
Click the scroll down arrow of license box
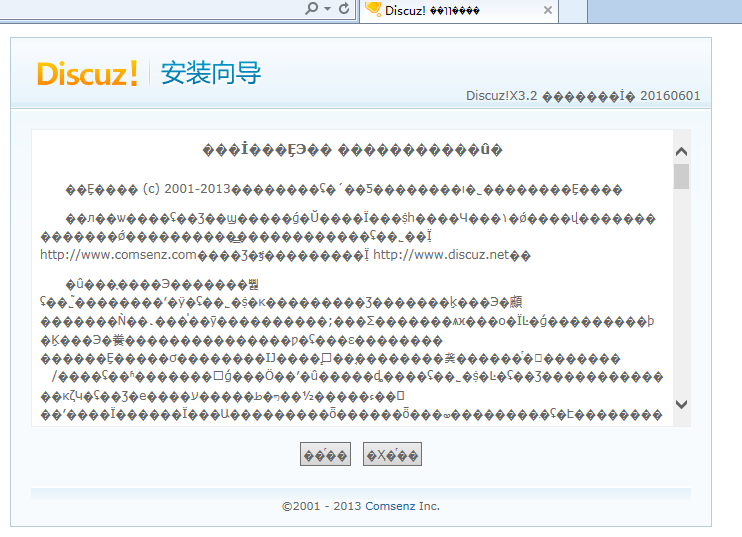[681, 404]
